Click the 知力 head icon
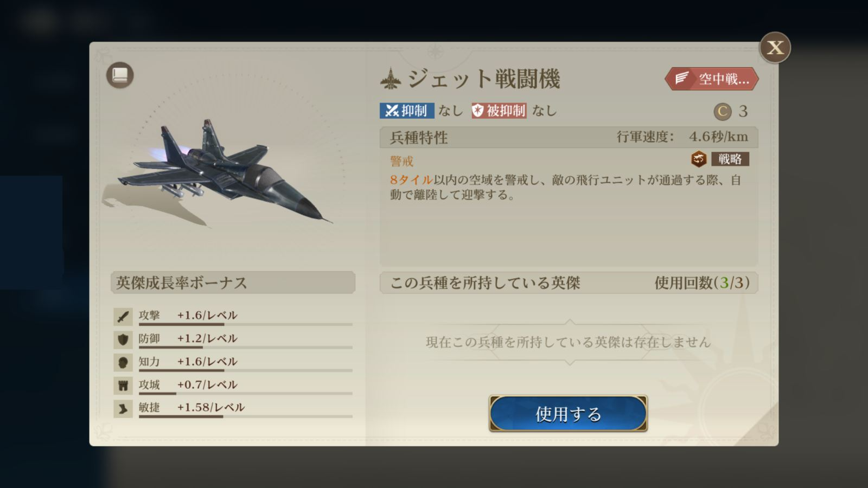The width and height of the screenshot is (868, 488). click(x=123, y=363)
